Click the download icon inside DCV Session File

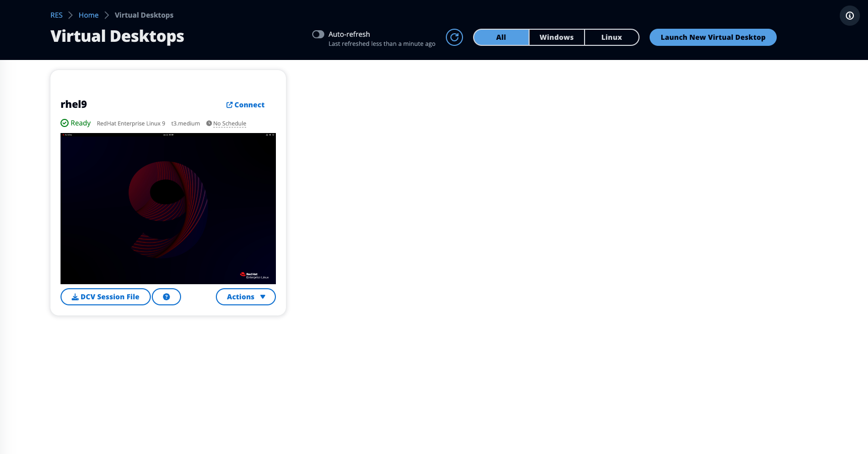tap(75, 297)
